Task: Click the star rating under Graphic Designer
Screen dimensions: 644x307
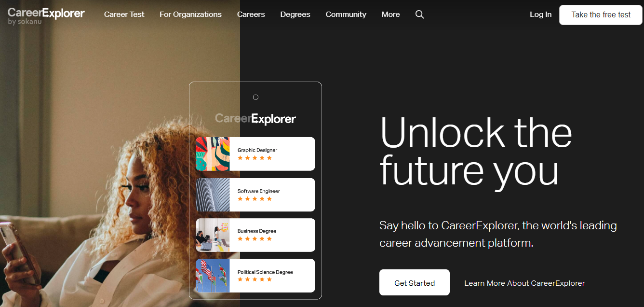Action: 255,158
